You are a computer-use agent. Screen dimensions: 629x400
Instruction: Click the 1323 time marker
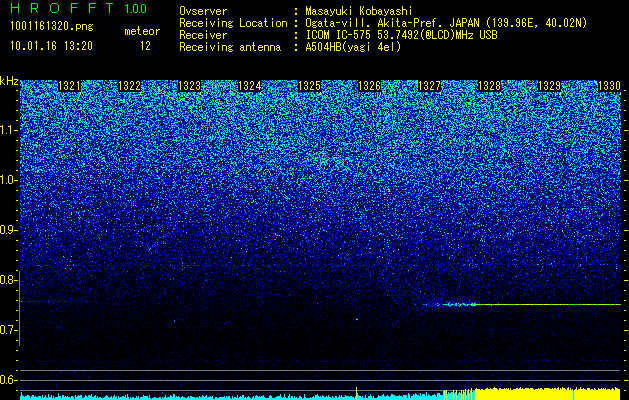click(189, 86)
